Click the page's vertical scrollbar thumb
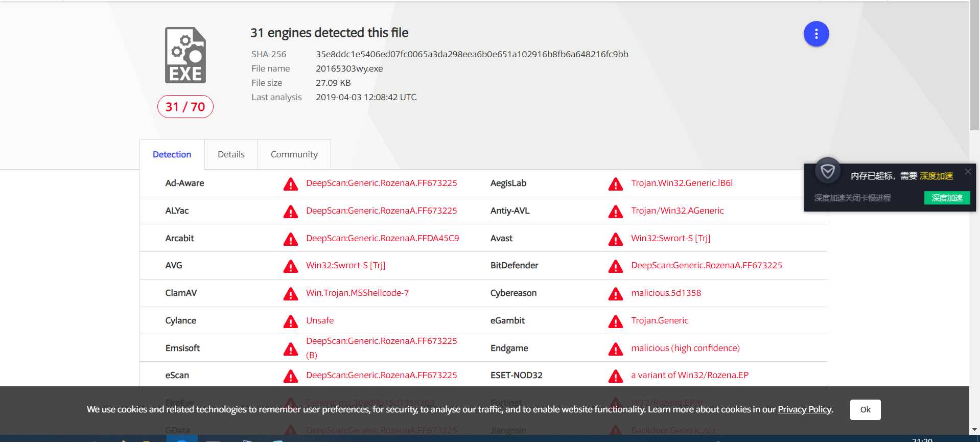 [x=974, y=66]
